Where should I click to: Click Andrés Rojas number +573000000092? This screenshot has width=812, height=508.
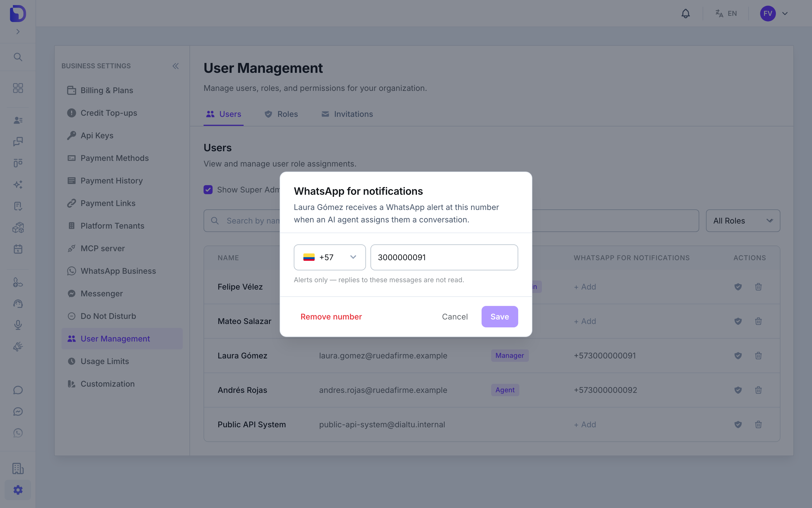[x=605, y=390]
